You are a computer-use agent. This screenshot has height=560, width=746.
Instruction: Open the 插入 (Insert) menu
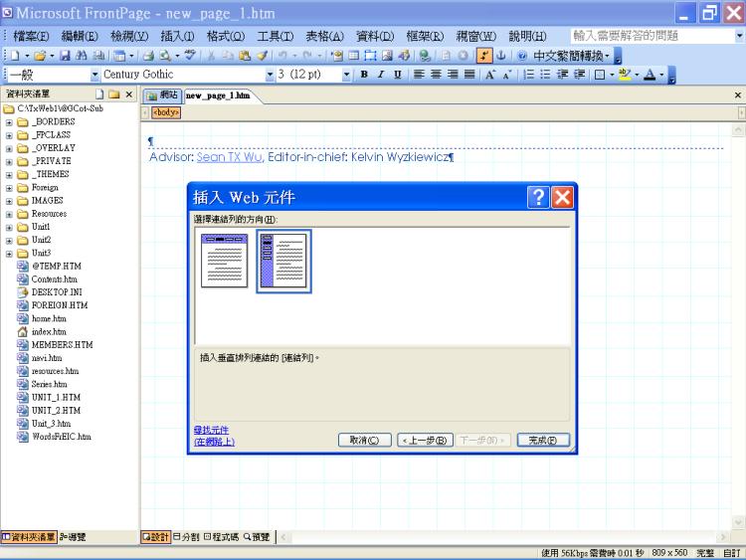177,36
